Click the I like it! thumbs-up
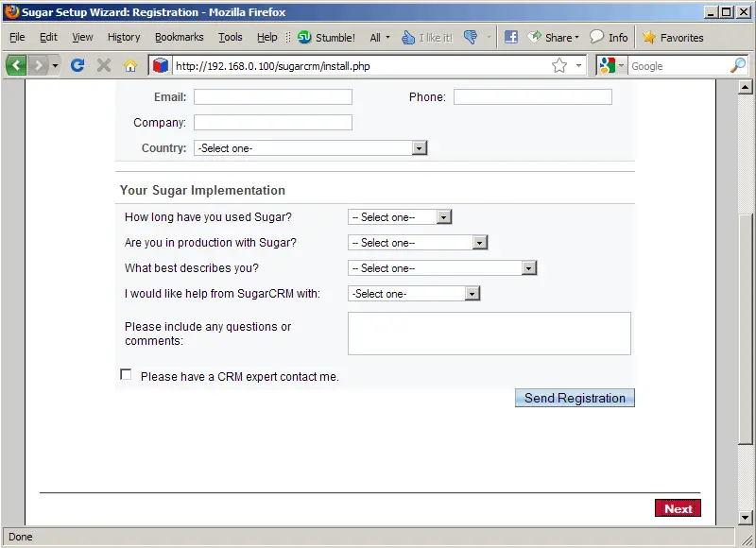 (x=427, y=37)
